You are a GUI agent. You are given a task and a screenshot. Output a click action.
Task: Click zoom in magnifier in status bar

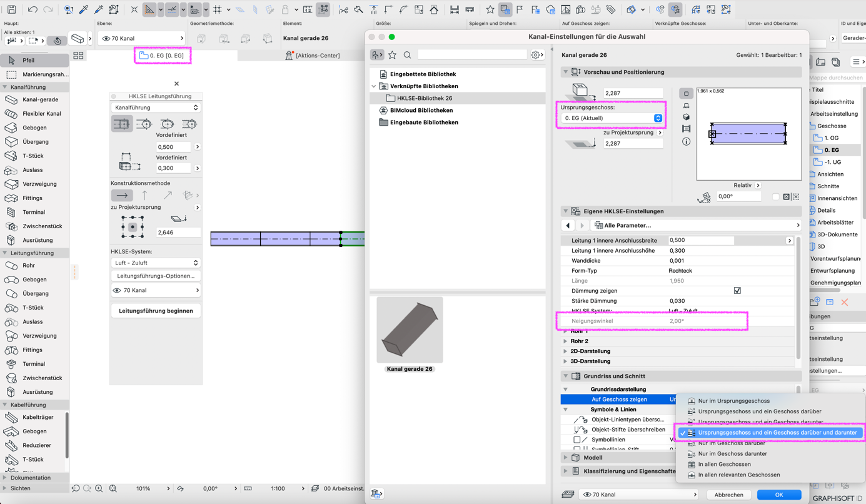99,488
